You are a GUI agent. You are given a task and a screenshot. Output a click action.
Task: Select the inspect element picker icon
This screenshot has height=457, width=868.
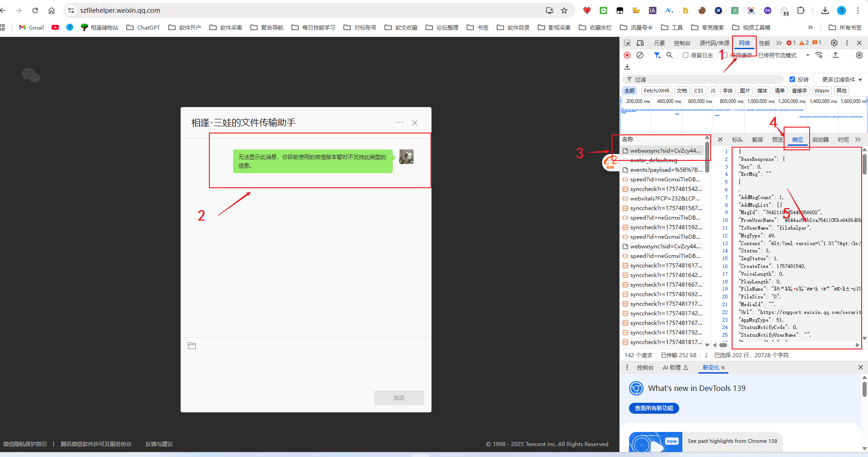627,43
